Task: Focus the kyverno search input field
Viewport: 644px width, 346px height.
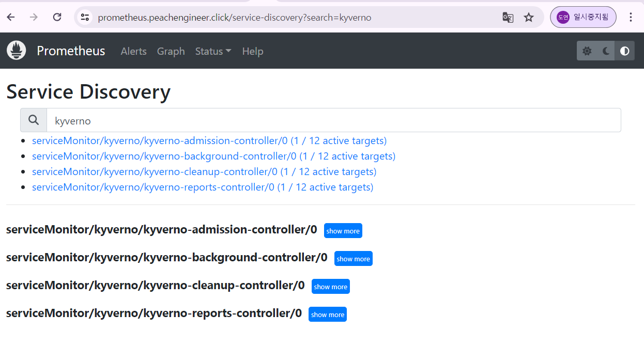Action: click(x=334, y=120)
